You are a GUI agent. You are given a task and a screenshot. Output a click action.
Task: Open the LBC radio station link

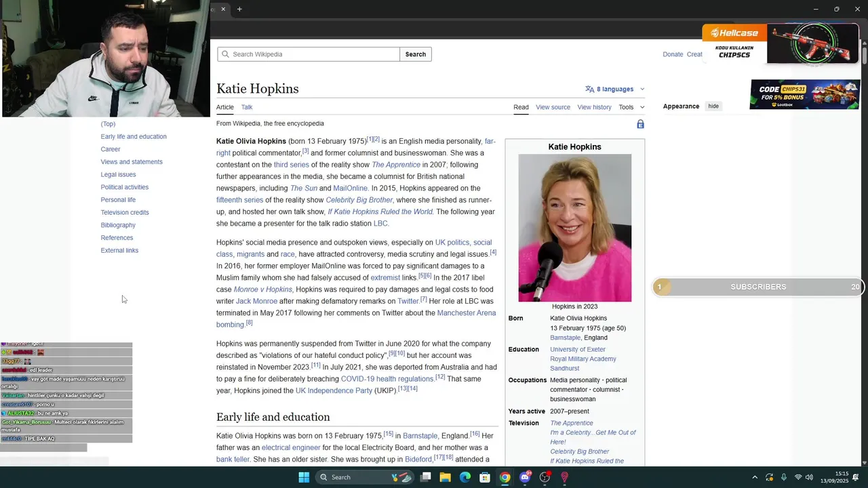pos(380,224)
